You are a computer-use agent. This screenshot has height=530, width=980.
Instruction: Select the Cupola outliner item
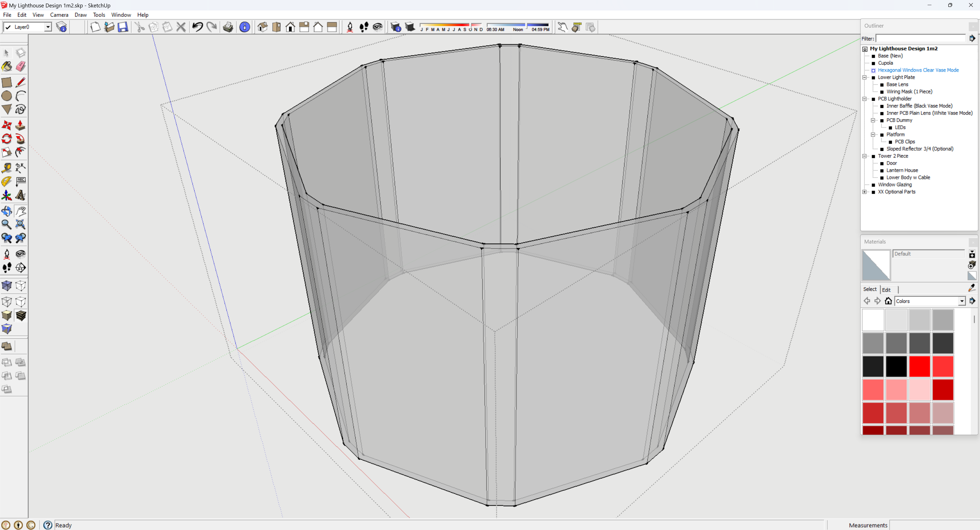(885, 63)
